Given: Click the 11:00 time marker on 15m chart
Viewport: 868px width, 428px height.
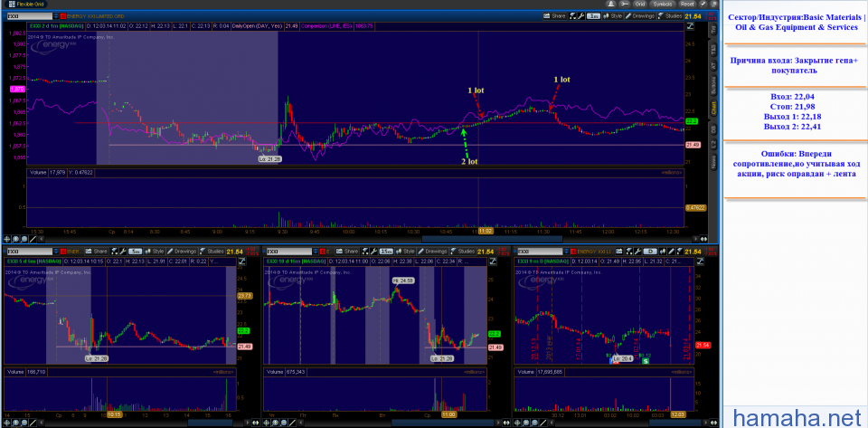Looking at the screenshot, I should (449, 414).
